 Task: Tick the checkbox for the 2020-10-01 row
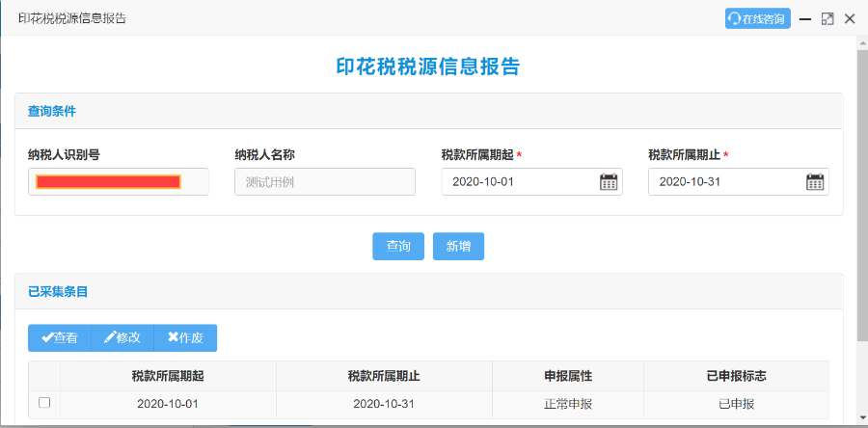(x=44, y=403)
